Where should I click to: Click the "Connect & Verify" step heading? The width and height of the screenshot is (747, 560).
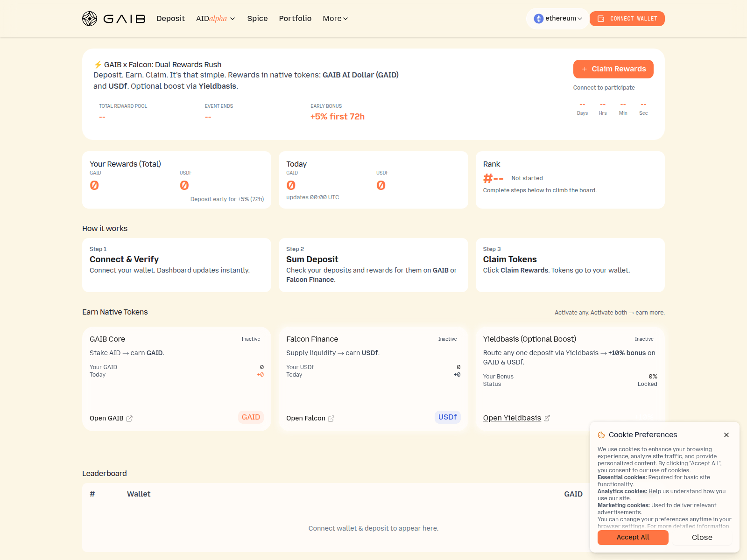pyautogui.click(x=124, y=259)
